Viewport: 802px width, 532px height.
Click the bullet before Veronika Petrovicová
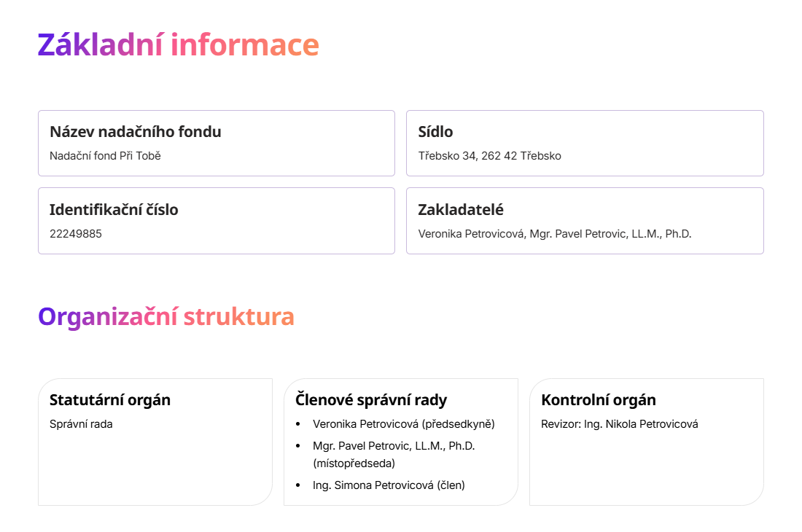click(297, 424)
